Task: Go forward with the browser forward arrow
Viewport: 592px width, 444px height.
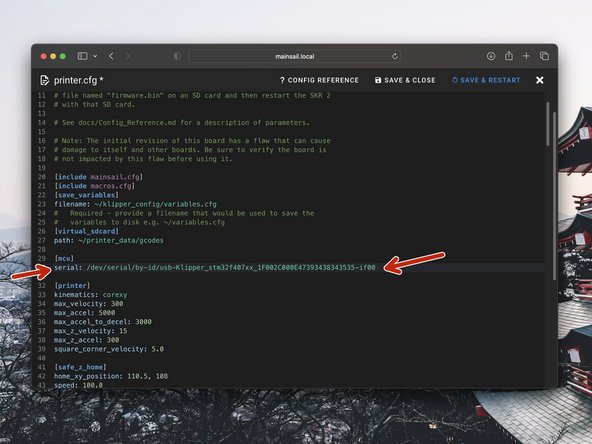Action: click(x=128, y=56)
